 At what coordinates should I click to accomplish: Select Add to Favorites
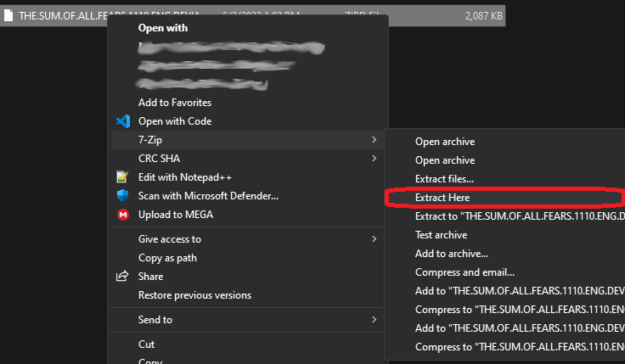176,103
